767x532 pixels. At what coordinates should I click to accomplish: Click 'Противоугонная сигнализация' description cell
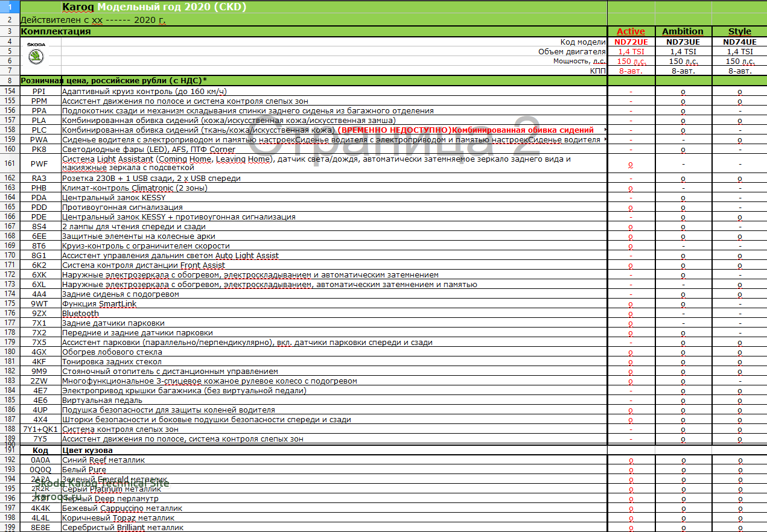(x=334, y=207)
